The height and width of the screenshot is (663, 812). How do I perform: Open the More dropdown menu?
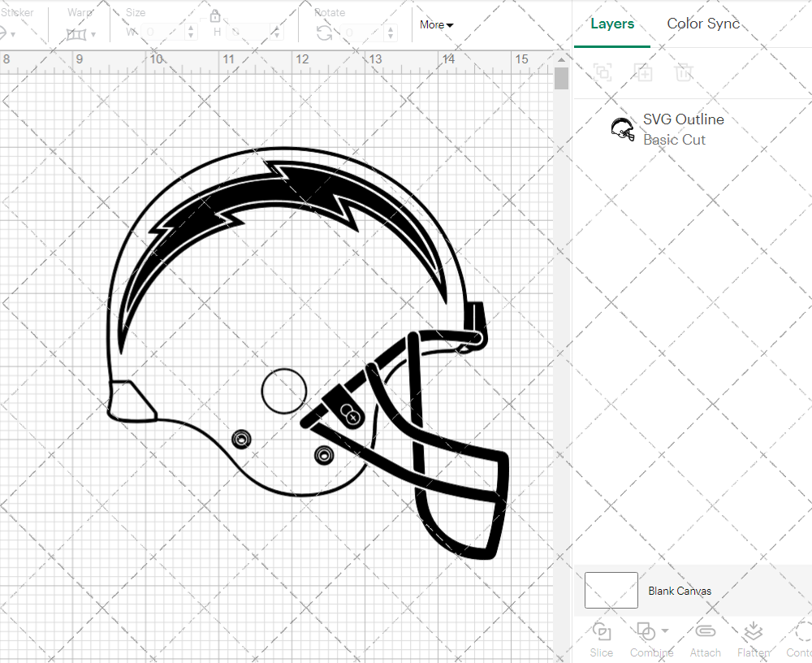436,25
